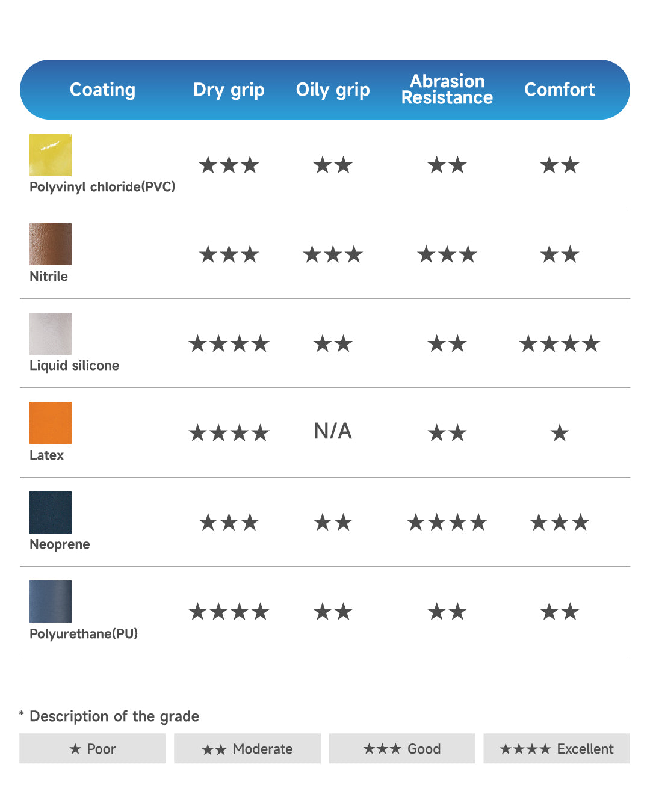Click the N/A oily grip value for Latex
650x812 pixels.
[333, 431]
